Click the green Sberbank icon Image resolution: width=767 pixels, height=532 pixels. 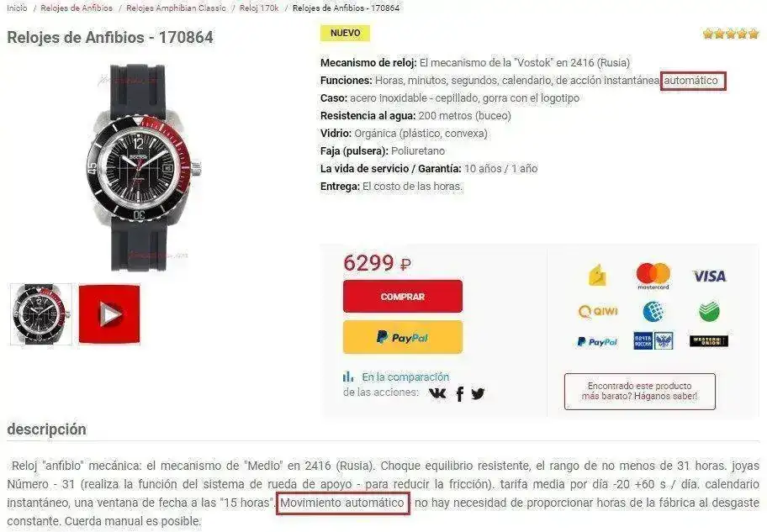point(709,312)
